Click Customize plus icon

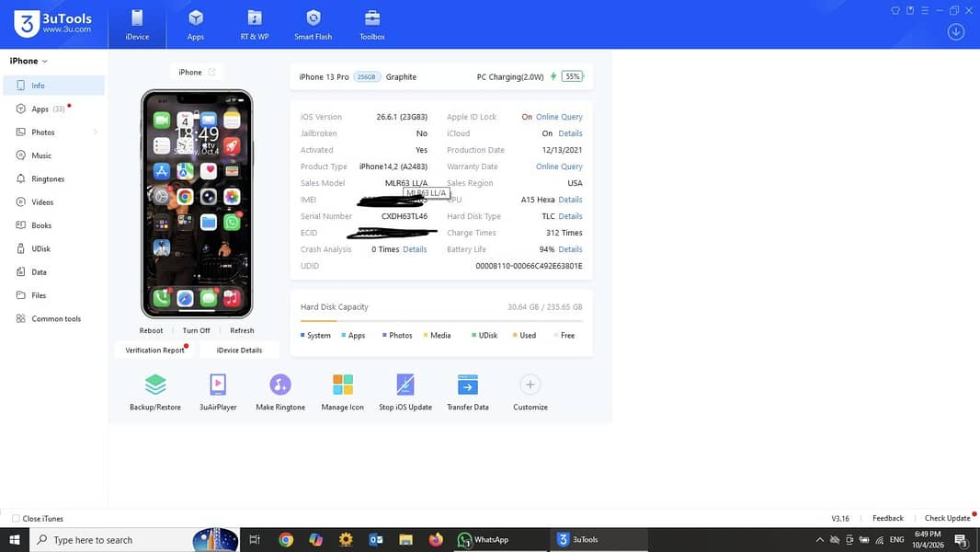(530, 385)
